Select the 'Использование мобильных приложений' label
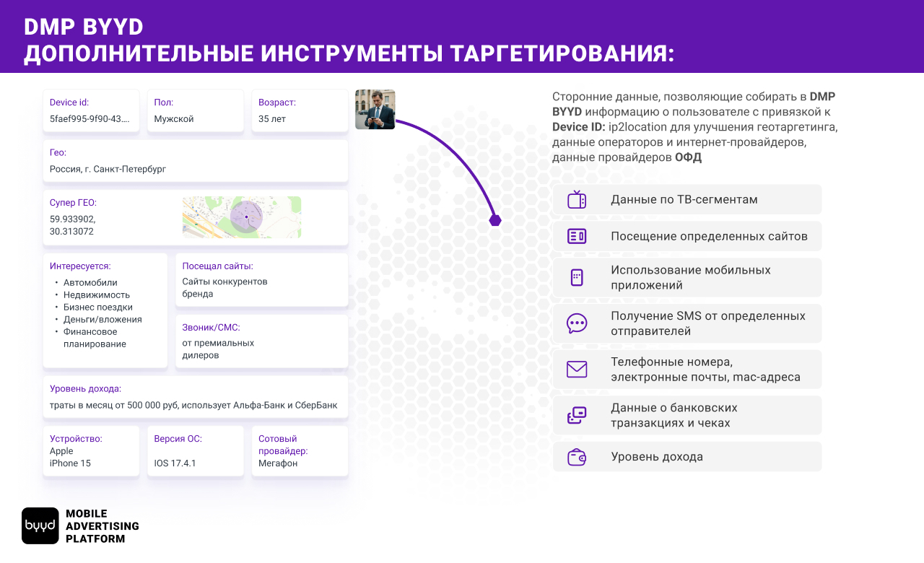The height and width of the screenshot is (563, 924). point(691,277)
